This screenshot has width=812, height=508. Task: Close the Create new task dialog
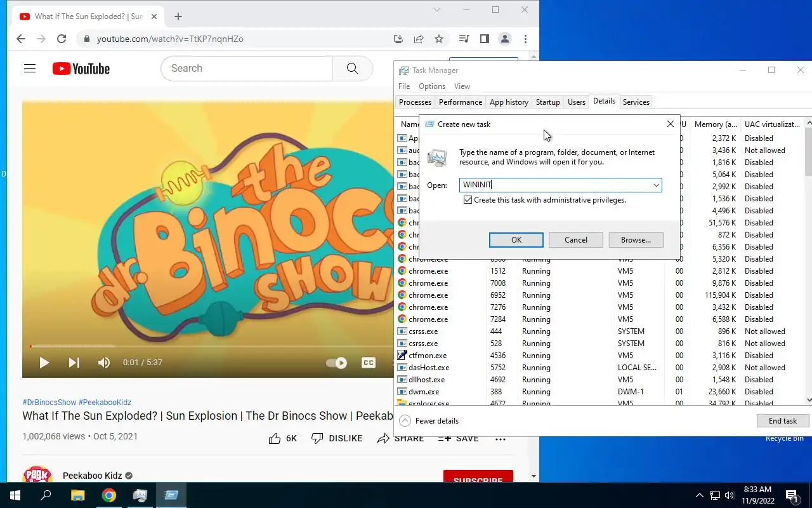(670, 124)
